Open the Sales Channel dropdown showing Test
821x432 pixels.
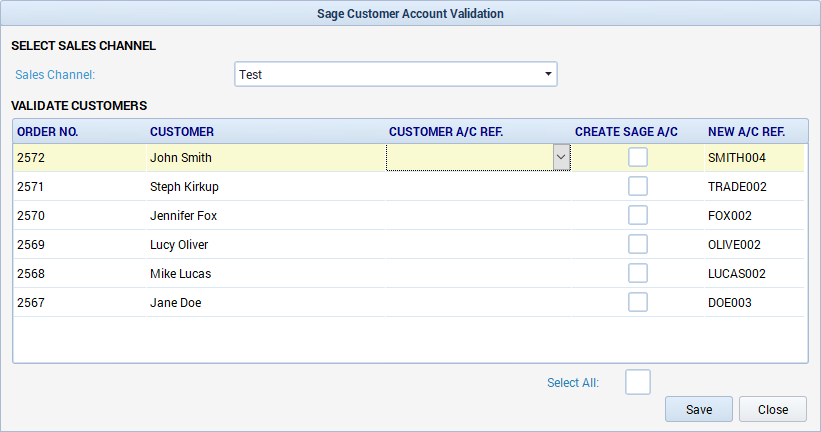coord(395,74)
